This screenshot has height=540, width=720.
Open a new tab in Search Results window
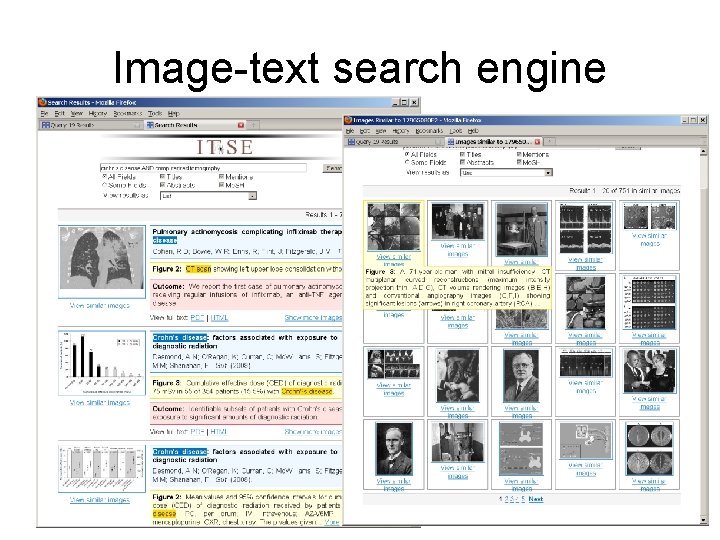pyautogui.click(x=253, y=124)
